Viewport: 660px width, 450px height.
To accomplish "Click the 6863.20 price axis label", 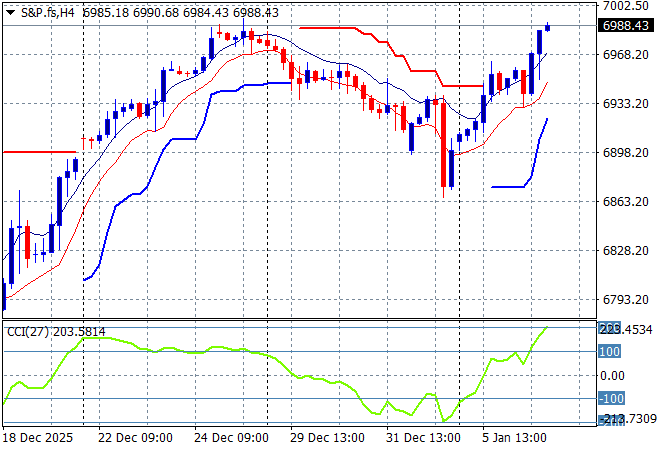I will click(628, 202).
